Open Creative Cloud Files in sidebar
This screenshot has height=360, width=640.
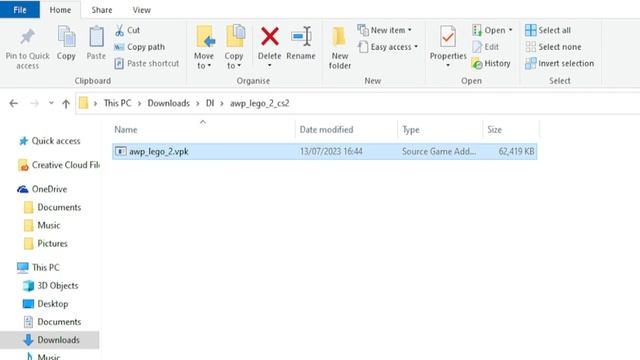[x=59, y=165]
